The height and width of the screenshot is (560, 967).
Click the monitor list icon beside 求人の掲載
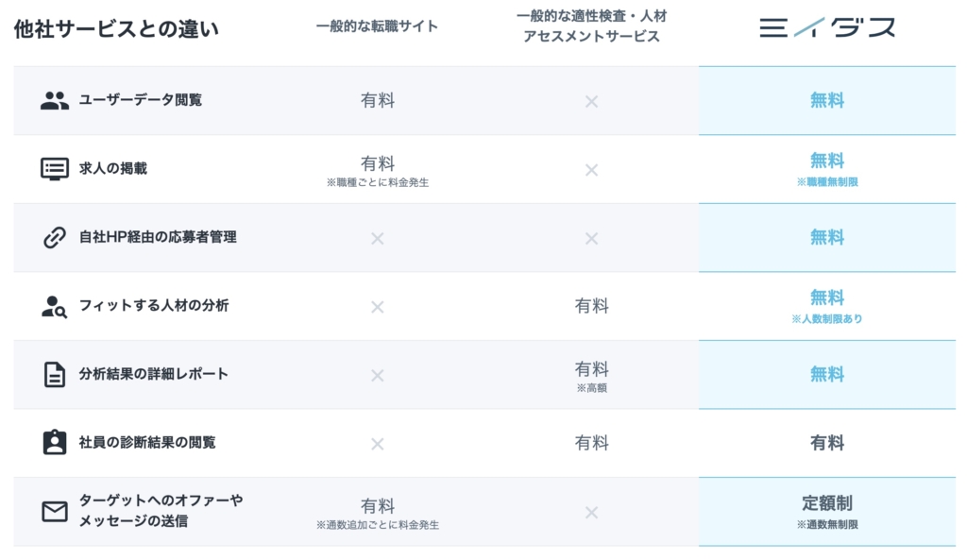click(54, 169)
